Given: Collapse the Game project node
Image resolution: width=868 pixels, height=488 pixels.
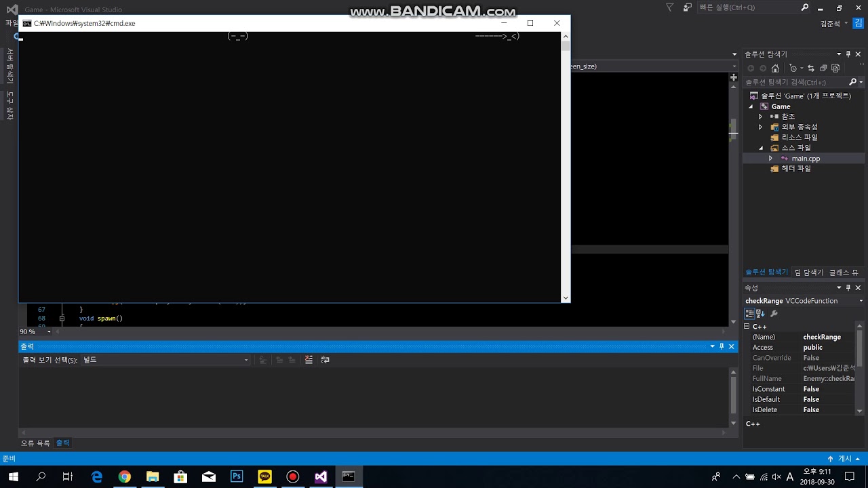Looking at the screenshot, I should pos(751,106).
